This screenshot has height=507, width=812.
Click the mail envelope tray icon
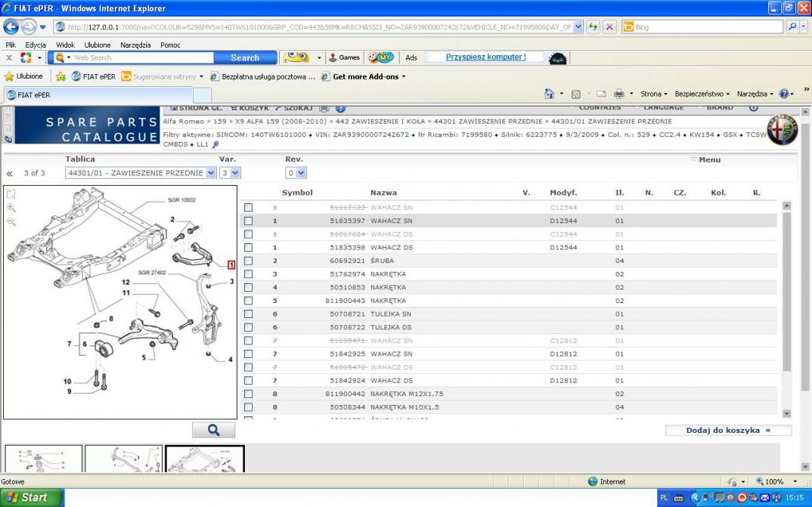pyautogui.click(x=764, y=498)
